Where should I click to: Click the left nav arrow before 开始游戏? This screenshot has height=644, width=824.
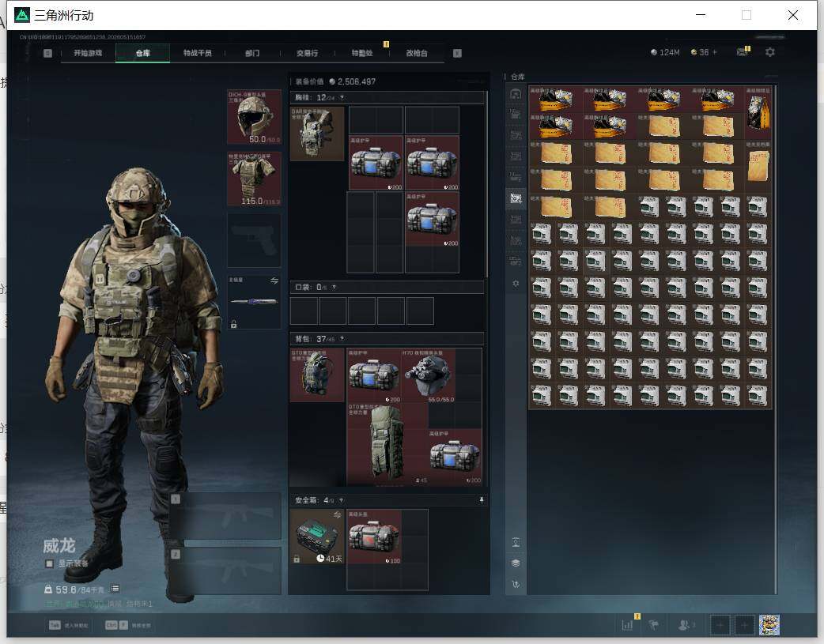point(47,53)
